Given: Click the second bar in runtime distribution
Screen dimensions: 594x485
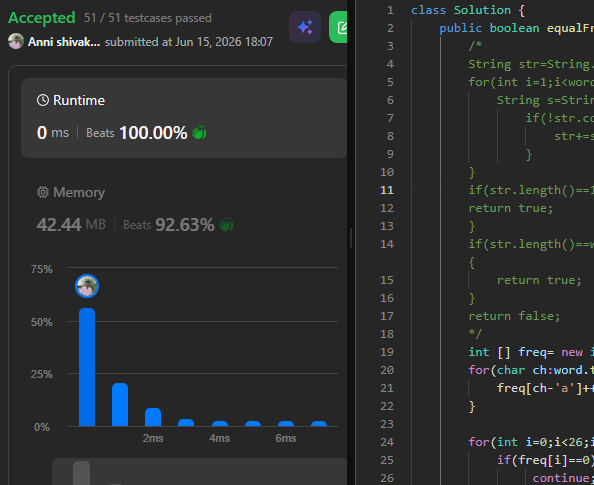Looking at the screenshot, I should pos(120,405).
